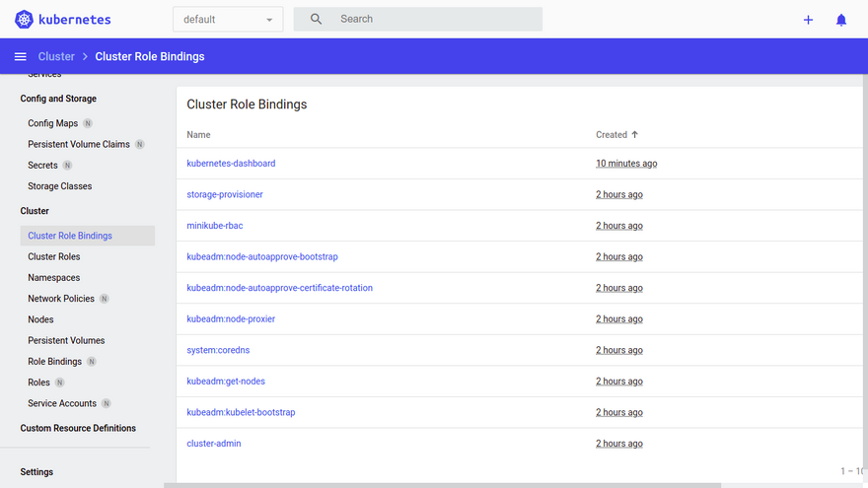Open the notifications bell
868x488 pixels.
point(841,20)
